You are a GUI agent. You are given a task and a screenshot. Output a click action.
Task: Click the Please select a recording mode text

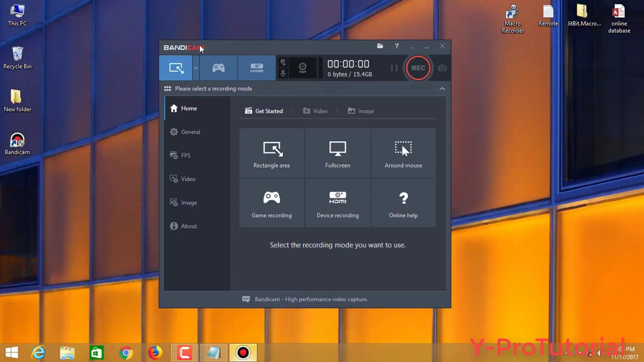(213, 88)
